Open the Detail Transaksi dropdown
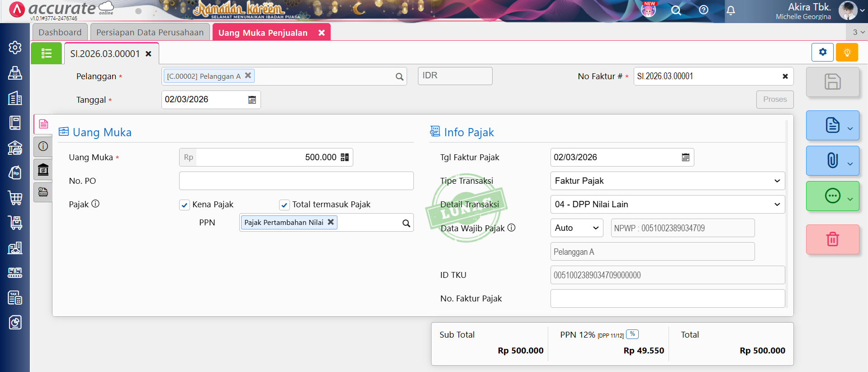868x372 pixels. coord(667,205)
